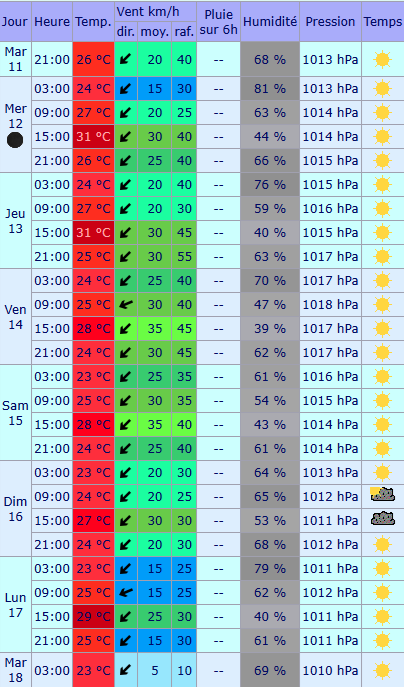
Task: Click the sun icon for Sam 15 21:00
Action: pos(382,449)
